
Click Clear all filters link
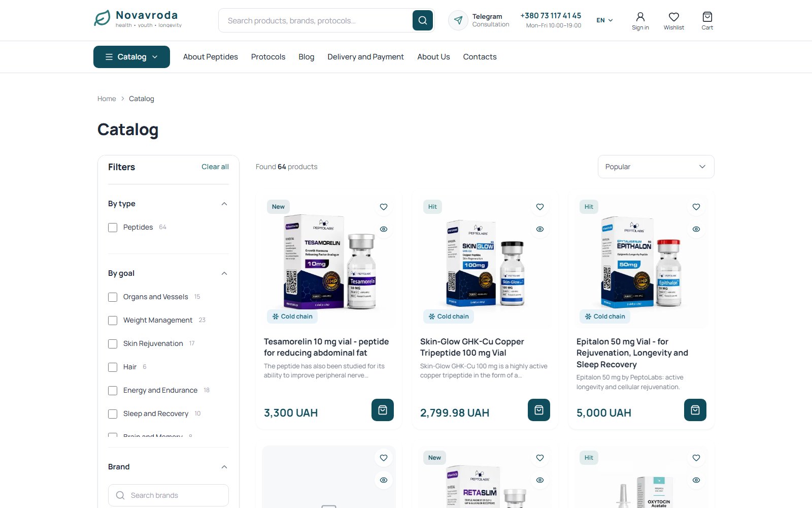(215, 167)
